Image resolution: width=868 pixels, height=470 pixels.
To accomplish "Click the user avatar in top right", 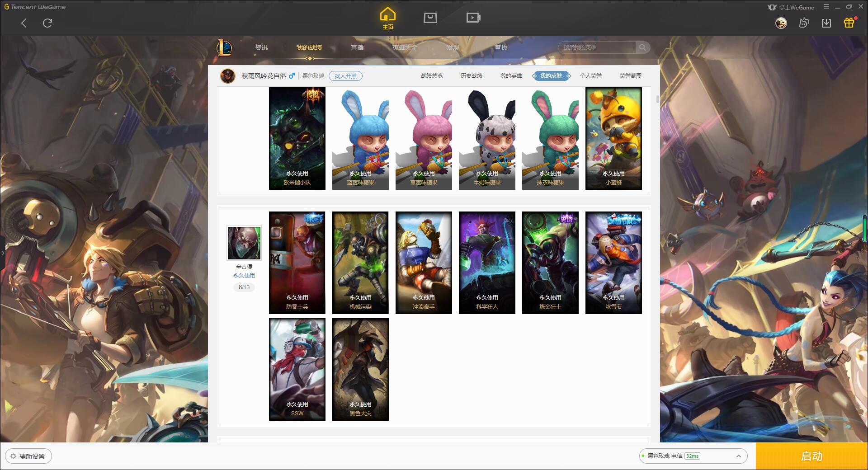I will 781,23.
